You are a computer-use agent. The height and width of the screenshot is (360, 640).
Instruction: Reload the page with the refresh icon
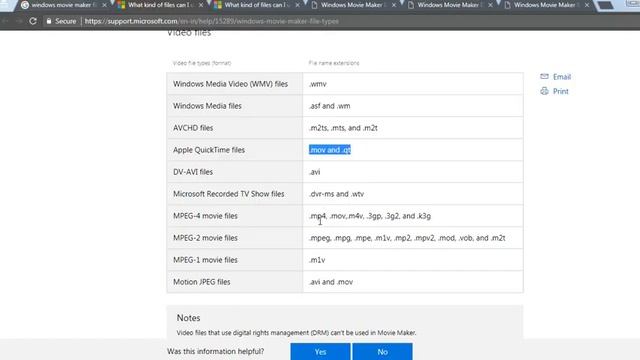33,21
